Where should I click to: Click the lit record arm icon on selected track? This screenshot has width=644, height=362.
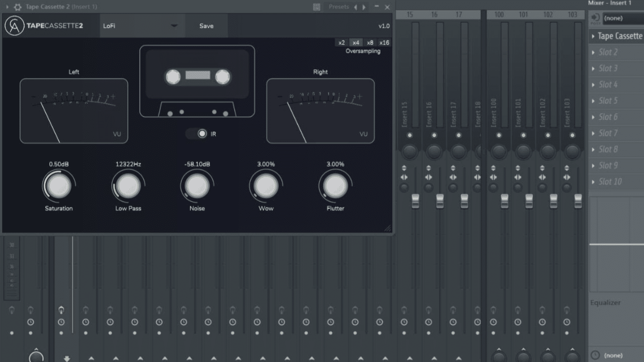pos(61,310)
